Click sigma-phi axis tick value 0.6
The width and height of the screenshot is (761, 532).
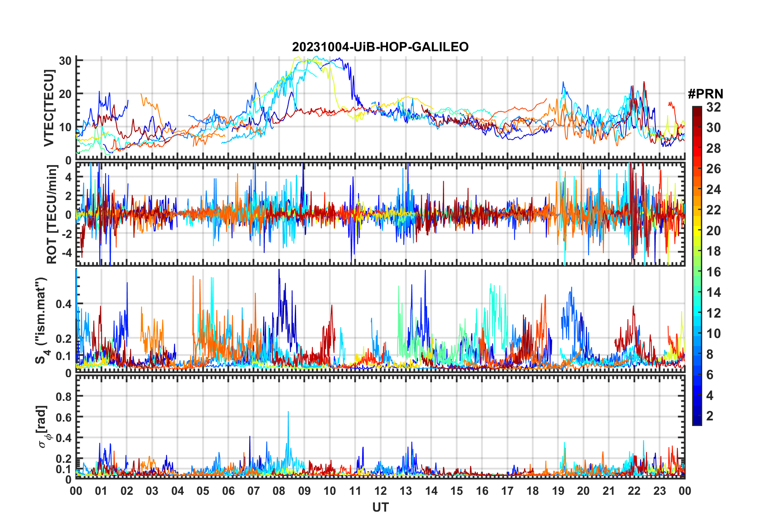(64, 417)
